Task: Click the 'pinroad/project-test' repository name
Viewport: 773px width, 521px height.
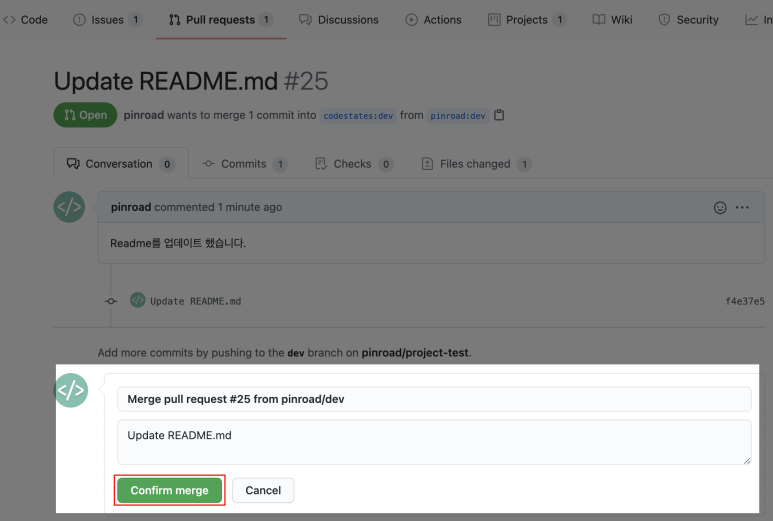Action: pyautogui.click(x=415, y=352)
